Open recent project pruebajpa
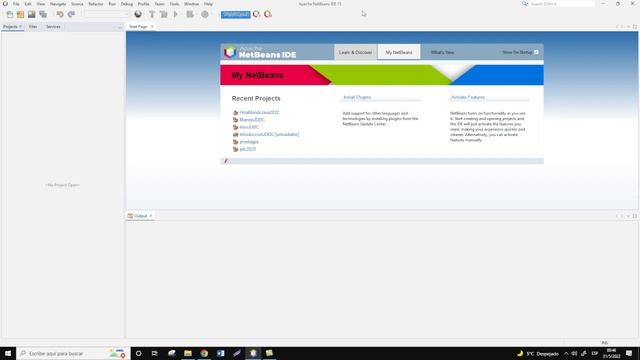 (249, 142)
